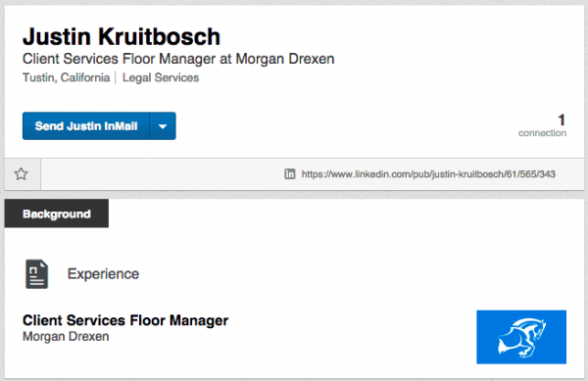
Task: Open the public profile URL link
Action: pyautogui.click(x=428, y=174)
